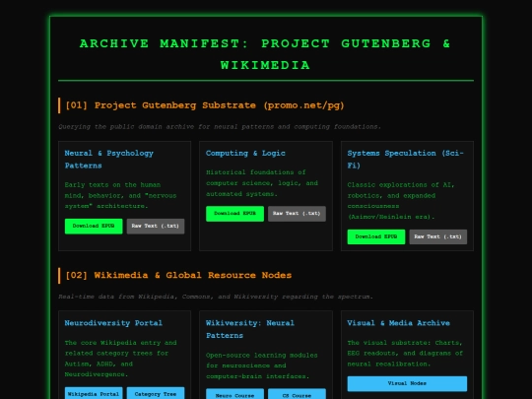Click the Wikiversity: Neural Patterns card title
This screenshot has height=399, width=532.
tap(250, 329)
